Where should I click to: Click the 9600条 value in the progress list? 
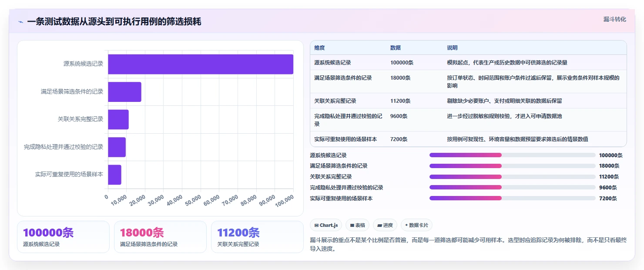[608, 187]
